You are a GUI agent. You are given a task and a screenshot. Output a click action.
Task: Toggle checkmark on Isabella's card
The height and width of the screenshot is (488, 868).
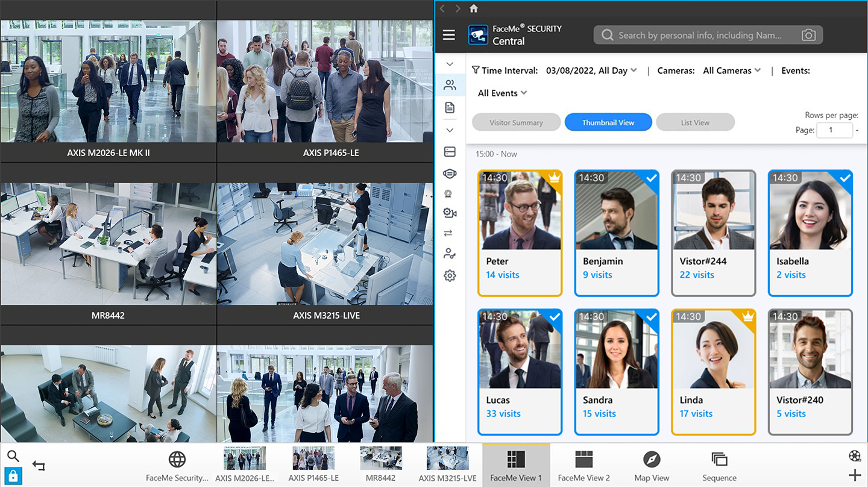click(844, 178)
